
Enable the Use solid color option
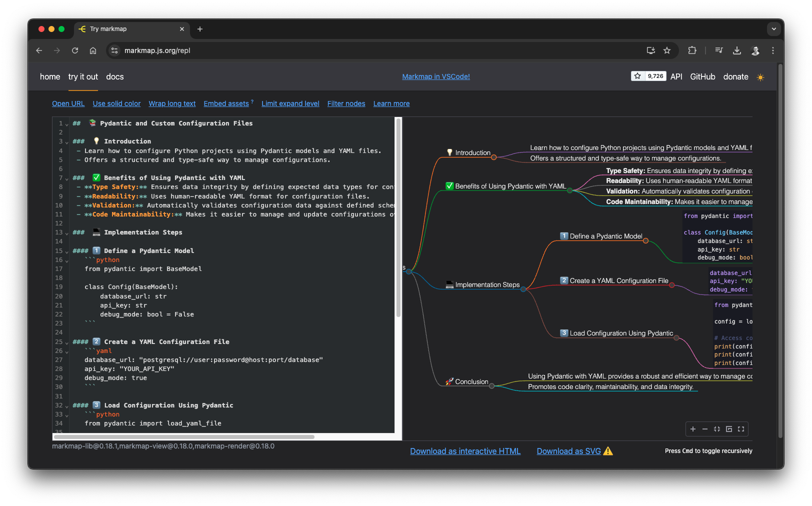[116, 103]
